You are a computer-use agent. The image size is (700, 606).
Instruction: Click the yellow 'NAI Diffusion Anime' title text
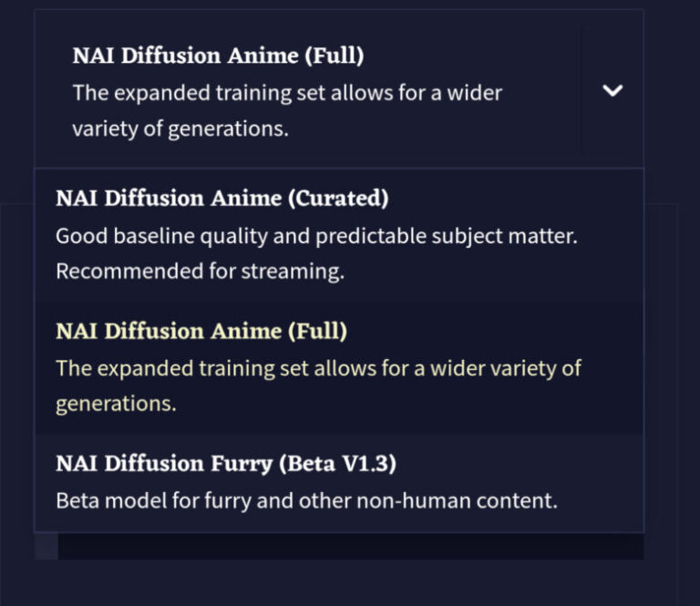pos(167,332)
